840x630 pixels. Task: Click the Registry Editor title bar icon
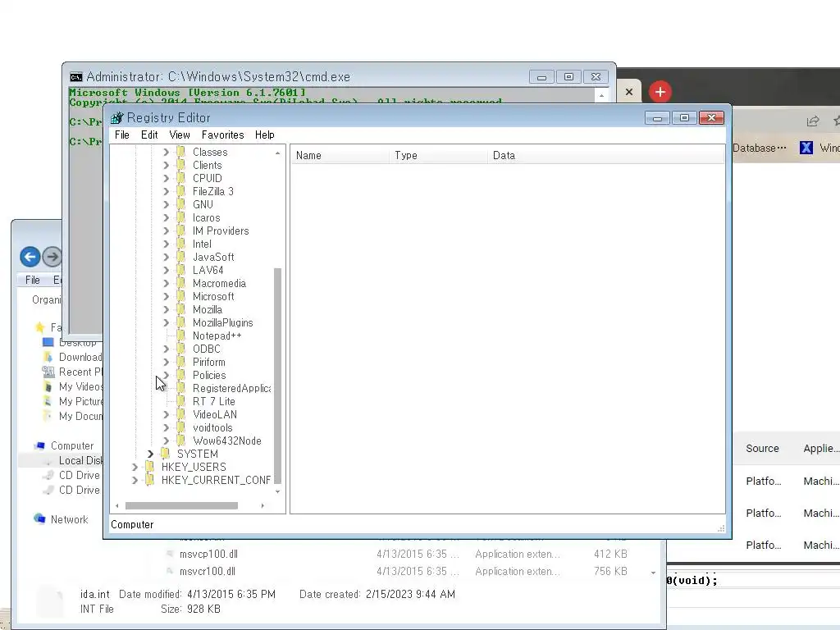[116, 118]
